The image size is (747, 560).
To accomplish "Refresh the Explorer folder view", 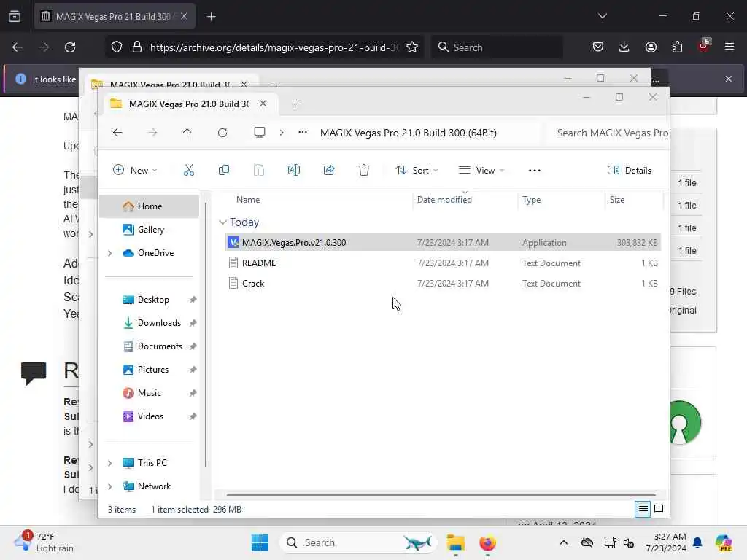I will coord(222,133).
